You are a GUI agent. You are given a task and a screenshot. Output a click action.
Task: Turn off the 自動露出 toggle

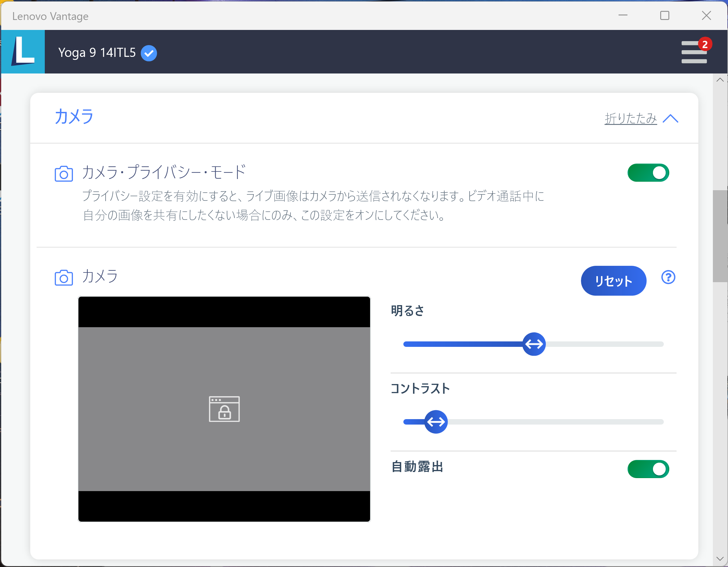pos(648,469)
